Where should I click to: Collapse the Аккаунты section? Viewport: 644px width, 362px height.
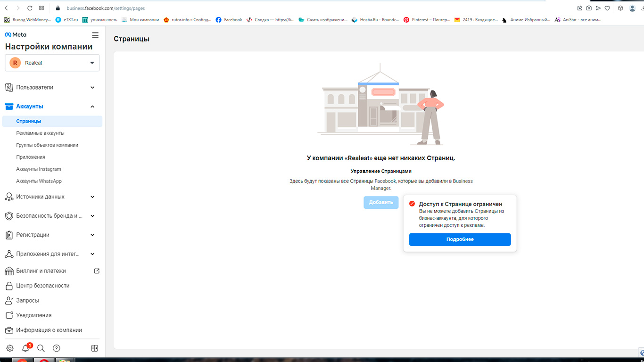[52, 107]
